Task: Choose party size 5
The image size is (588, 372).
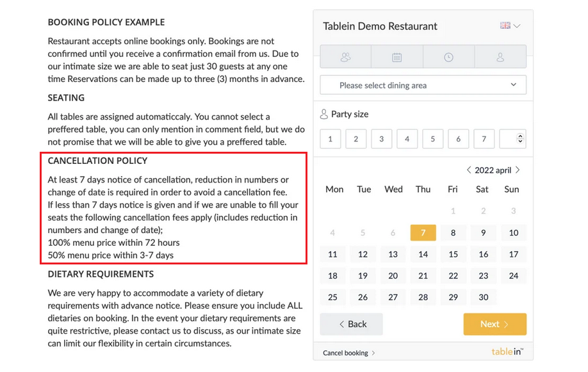Action: coord(432,138)
